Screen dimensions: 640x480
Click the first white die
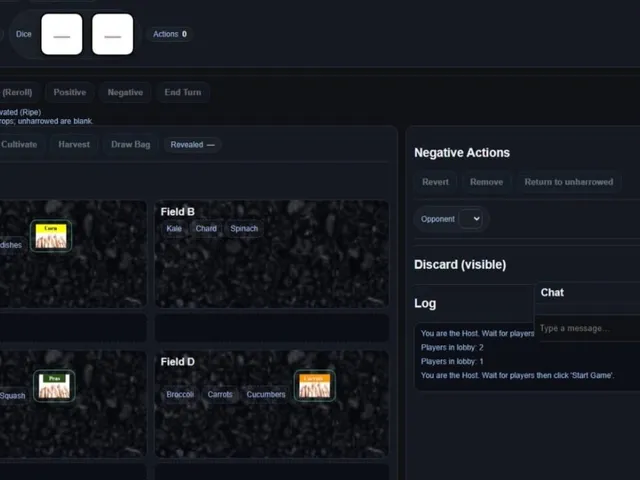[x=62, y=34]
